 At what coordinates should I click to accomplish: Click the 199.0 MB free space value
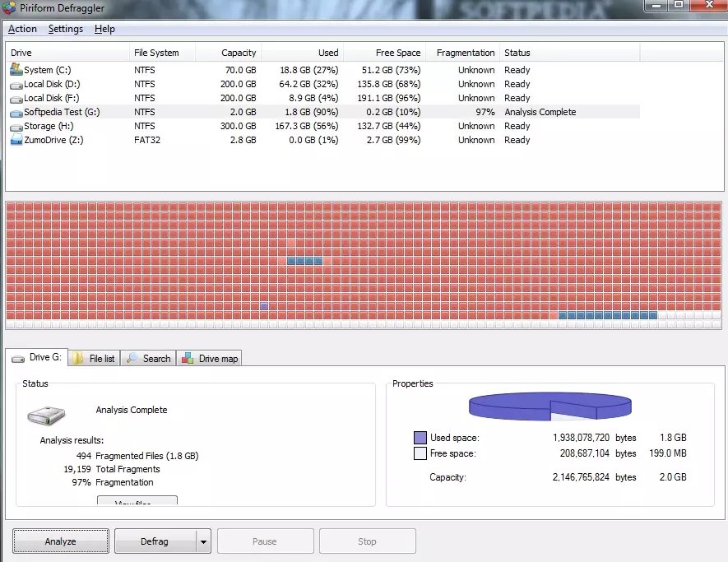click(668, 453)
